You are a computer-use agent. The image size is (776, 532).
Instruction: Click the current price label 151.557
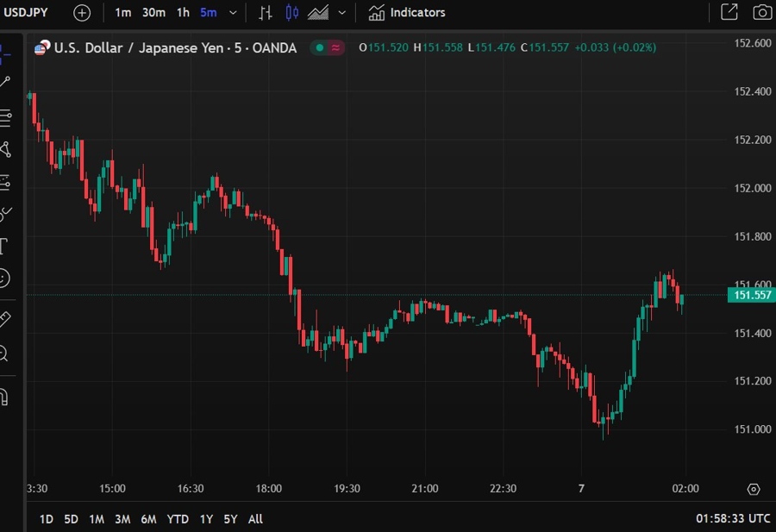click(x=752, y=295)
